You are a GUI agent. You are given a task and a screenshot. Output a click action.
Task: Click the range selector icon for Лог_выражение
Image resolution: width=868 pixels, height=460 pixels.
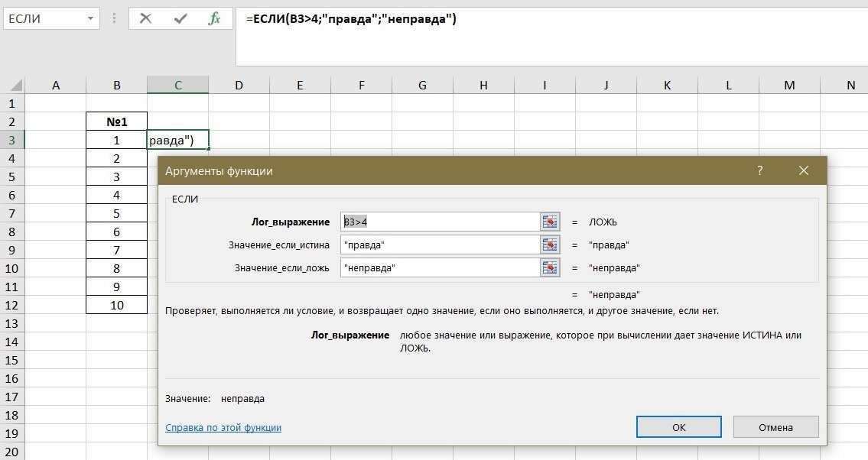click(549, 221)
